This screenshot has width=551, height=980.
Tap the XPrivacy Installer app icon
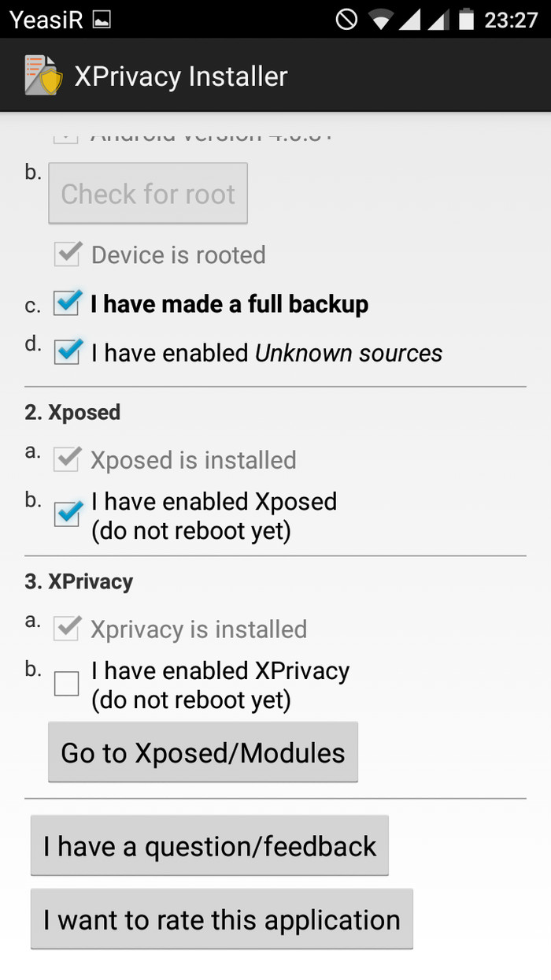click(43, 76)
